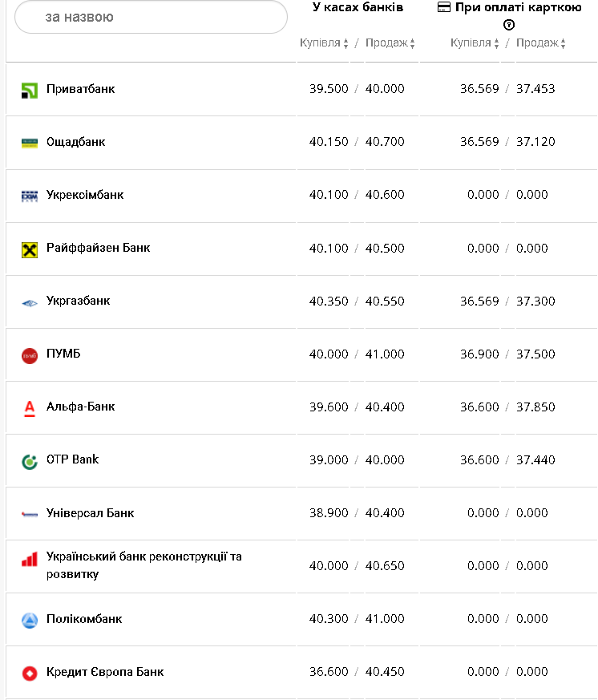Image resolution: width=598 pixels, height=700 pixels.
Task: Click the 'При оплаті карткою' column header
Action: point(517,7)
